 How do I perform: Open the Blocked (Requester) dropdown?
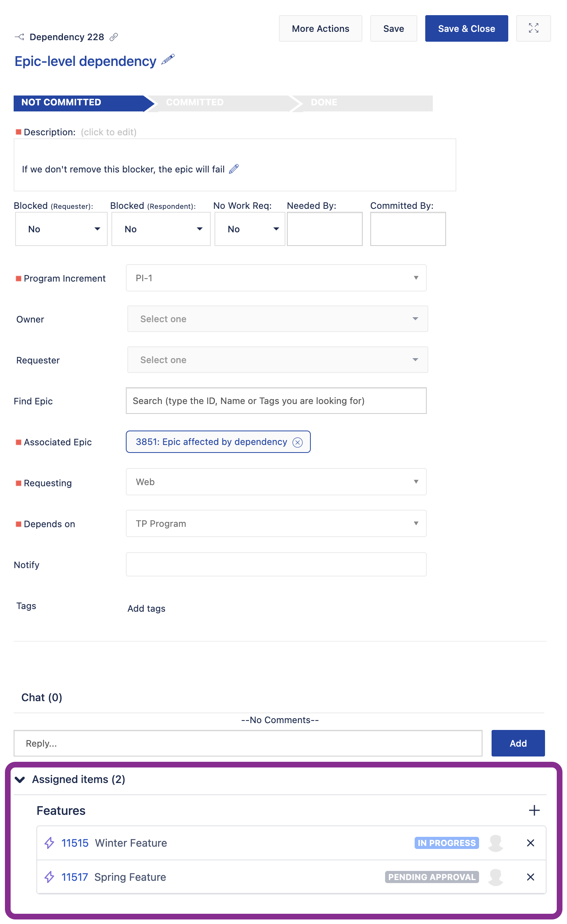61,229
